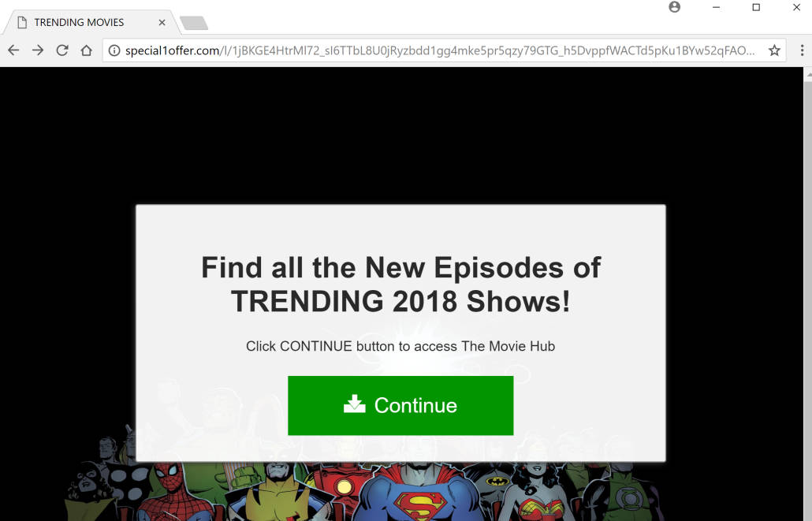Viewport: 812px width, 521px height.
Task: Go forward to the next page
Action: click(38, 50)
